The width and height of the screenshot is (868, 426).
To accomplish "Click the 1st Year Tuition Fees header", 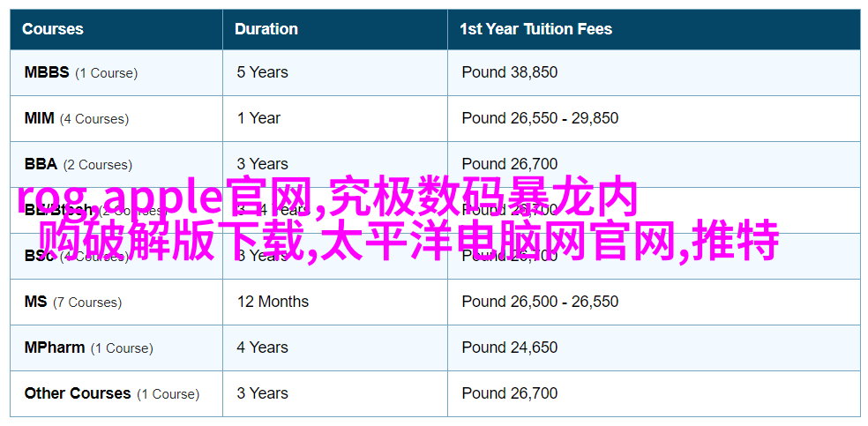I will [x=654, y=29].
